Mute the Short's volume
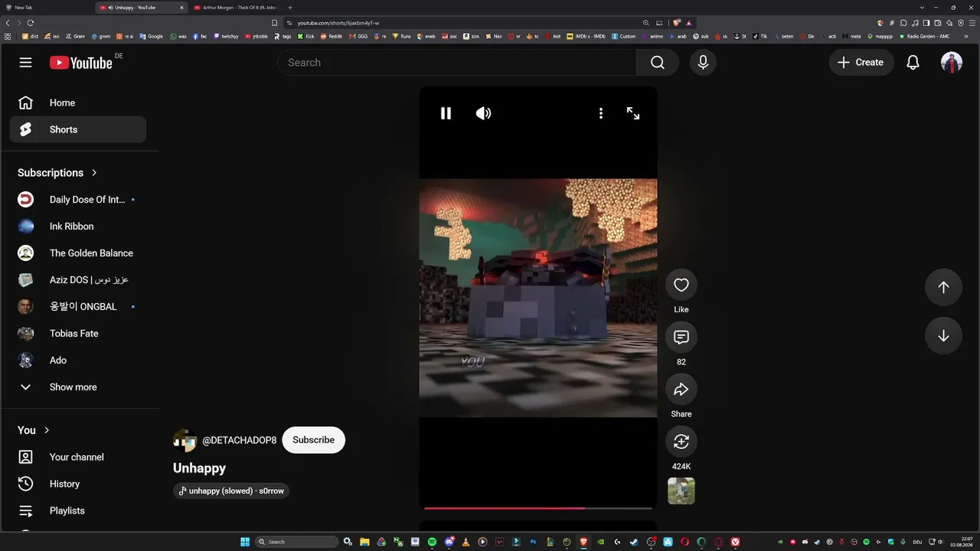Image resolution: width=980 pixels, height=551 pixels. coord(483,113)
